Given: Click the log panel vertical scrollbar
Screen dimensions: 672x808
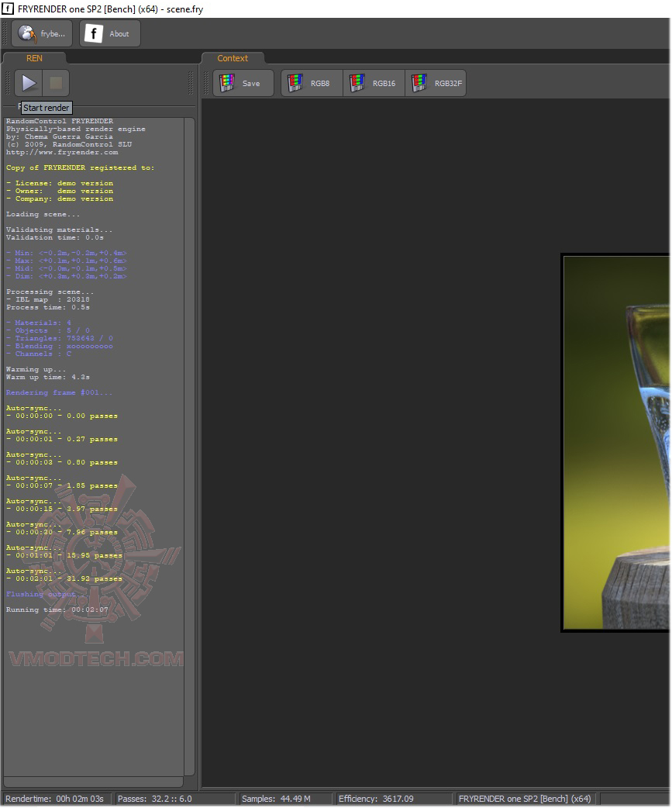Looking at the screenshot, I should pyautogui.click(x=189, y=446).
